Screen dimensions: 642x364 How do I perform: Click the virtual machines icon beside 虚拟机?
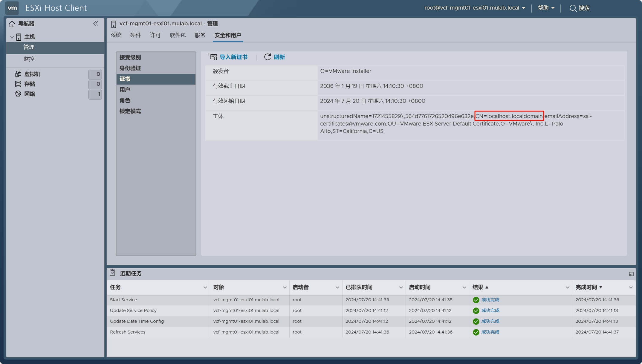pyautogui.click(x=18, y=74)
